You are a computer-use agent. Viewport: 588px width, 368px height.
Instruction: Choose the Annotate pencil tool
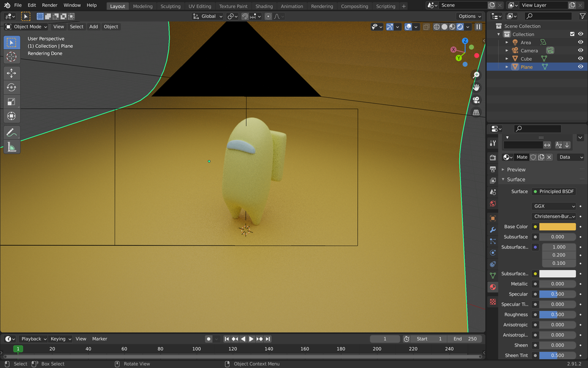click(x=11, y=132)
